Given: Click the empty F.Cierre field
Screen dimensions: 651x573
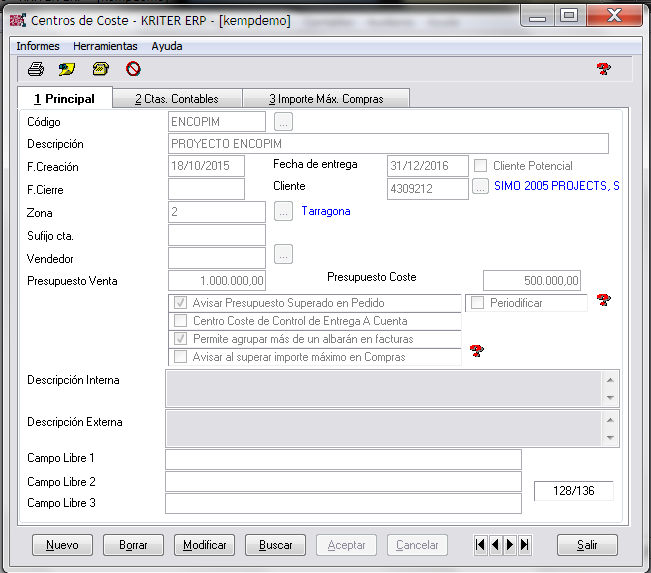Looking at the screenshot, I should pyautogui.click(x=206, y=189).
